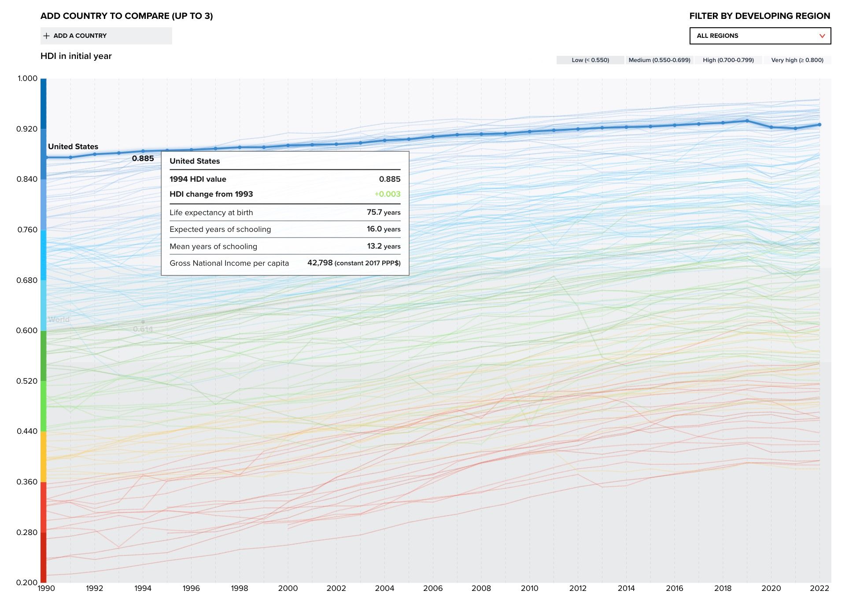
Task: Click the 1994 HDI value row in tooltip
Action: coord(285,179)
